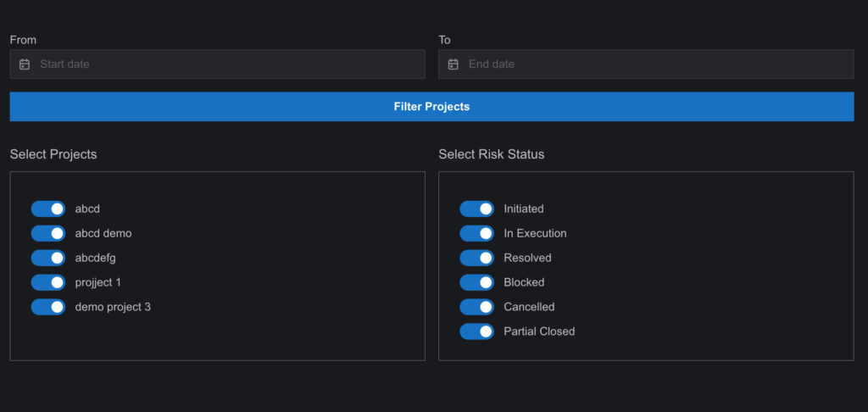The image size is (868, 412).
Task: Toggle the In Execution status switch
Action: [x=476, y=233]
